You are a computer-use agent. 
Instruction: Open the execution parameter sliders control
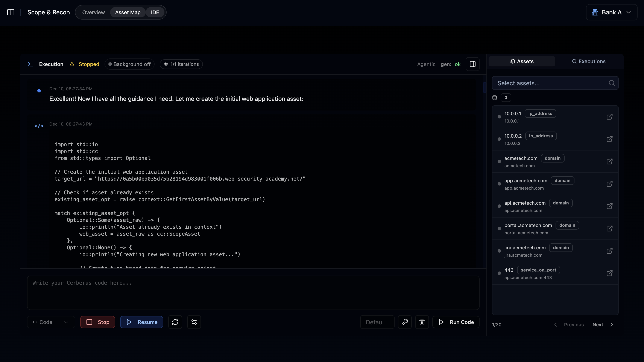(194, 322)
